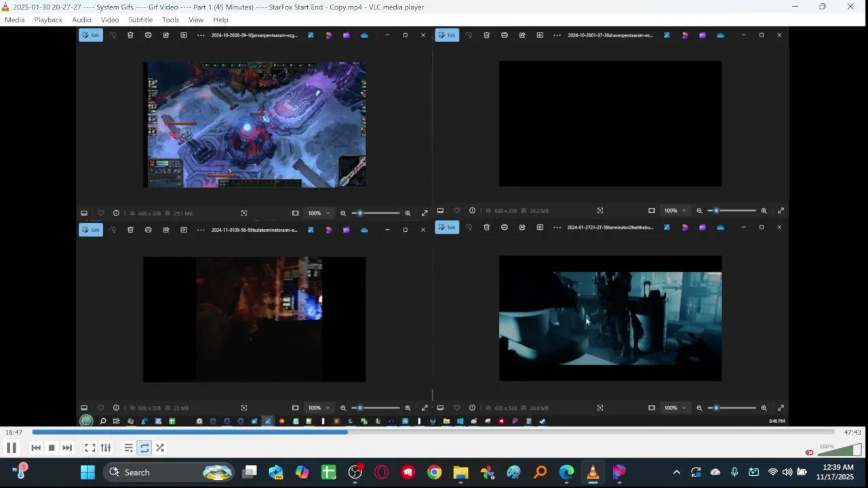Image resolution: width=868 pixels, height=488 pixels.
Task: Skip to next media in VLC
Action: pos(67,448)
